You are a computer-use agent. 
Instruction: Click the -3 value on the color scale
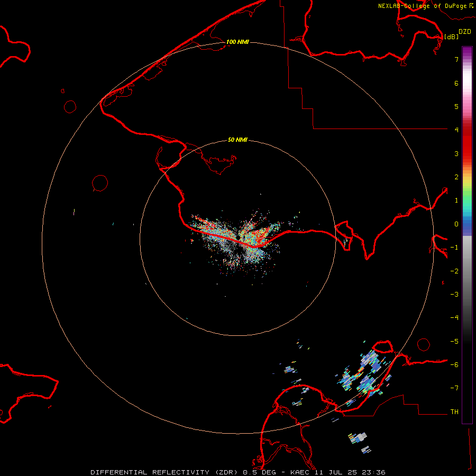coord(454,295)
